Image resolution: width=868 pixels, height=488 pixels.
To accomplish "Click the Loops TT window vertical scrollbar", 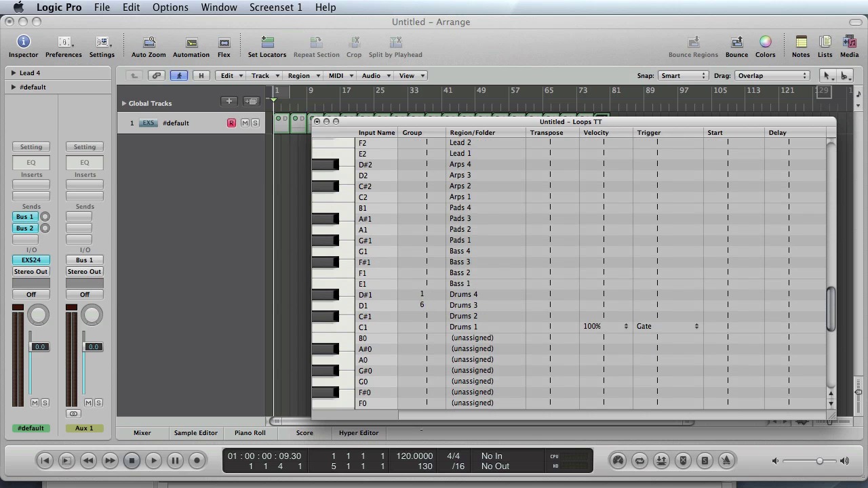I will (x=831, y=310).
